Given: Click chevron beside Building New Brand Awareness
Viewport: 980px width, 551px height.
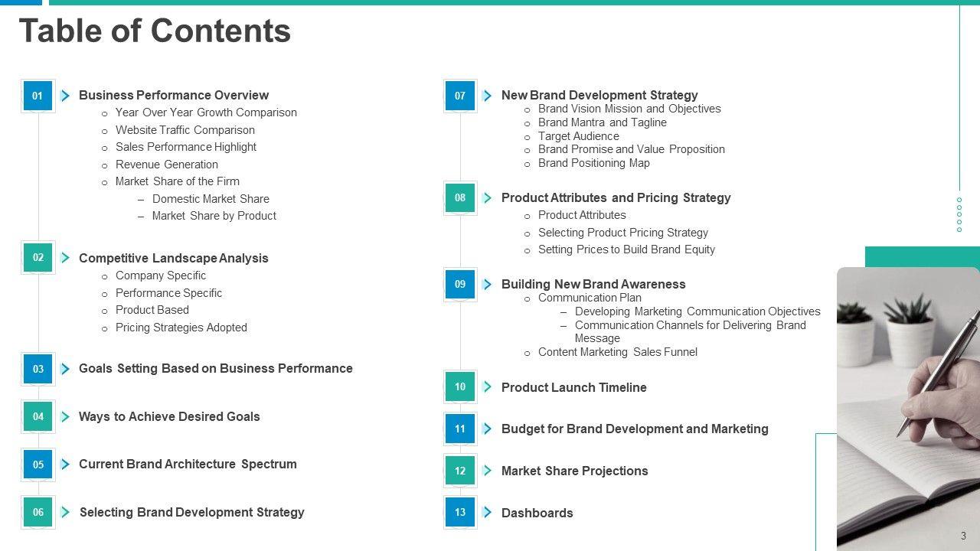Looking at the screenshot, I should coord(488,285).
